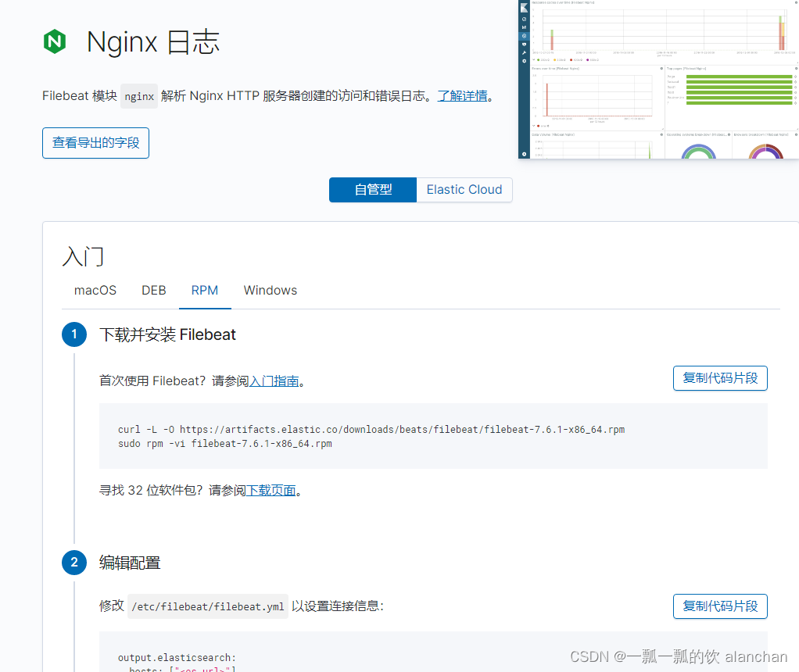Click 复制代码片段 for the Filebeat download commands

click(x=720, y=377)
